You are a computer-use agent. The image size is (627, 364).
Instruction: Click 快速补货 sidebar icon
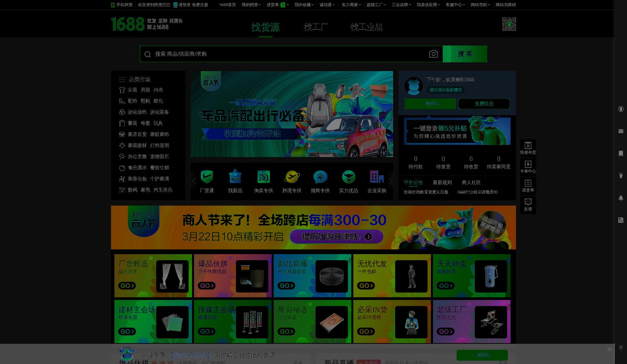528,148
